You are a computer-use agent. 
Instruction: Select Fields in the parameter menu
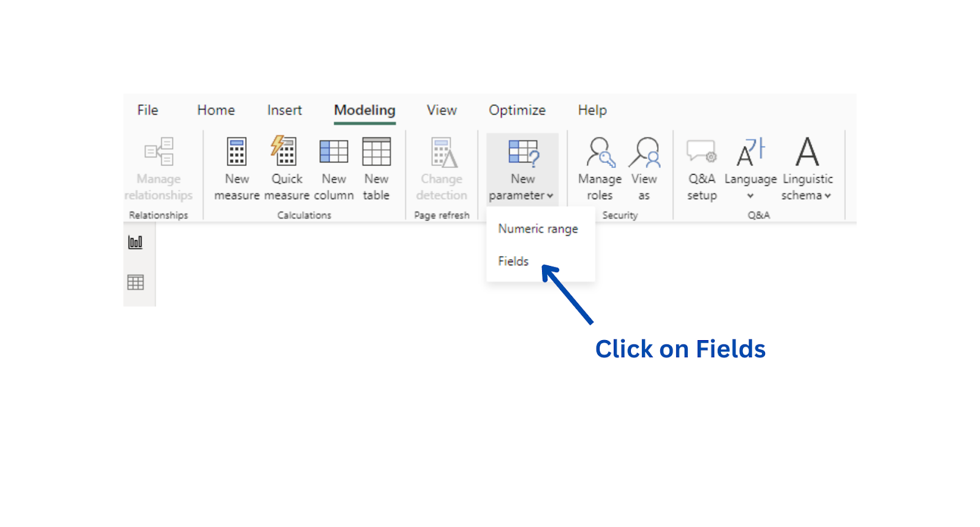point(513,261)
